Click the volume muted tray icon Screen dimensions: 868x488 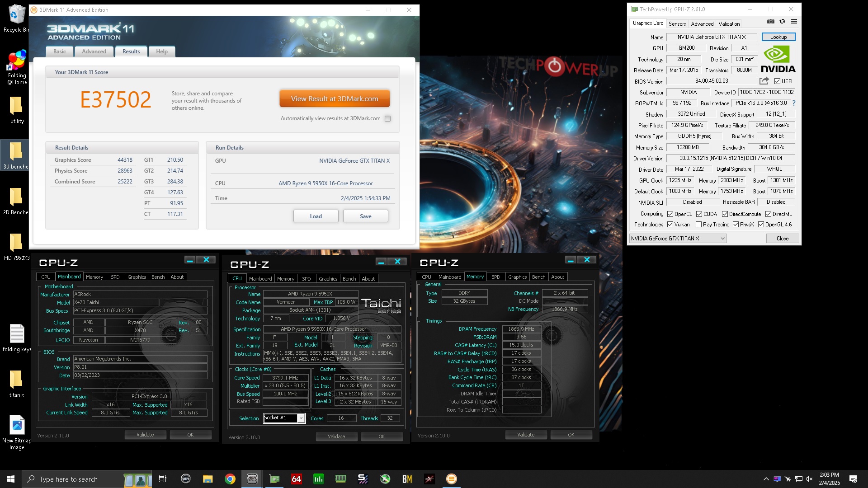coord(809,479)
